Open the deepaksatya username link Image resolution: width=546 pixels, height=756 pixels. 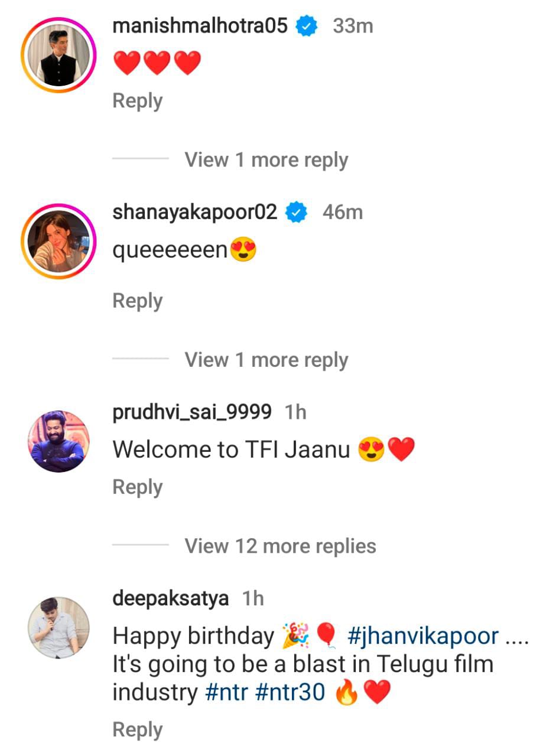(x=170, y=598)
